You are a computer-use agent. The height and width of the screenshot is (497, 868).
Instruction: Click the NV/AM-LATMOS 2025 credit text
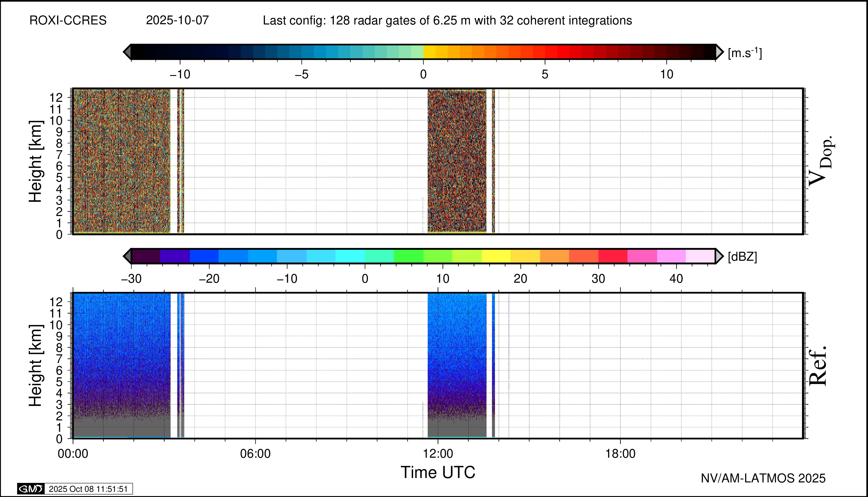pyautogui.click(x=763, y=478)
